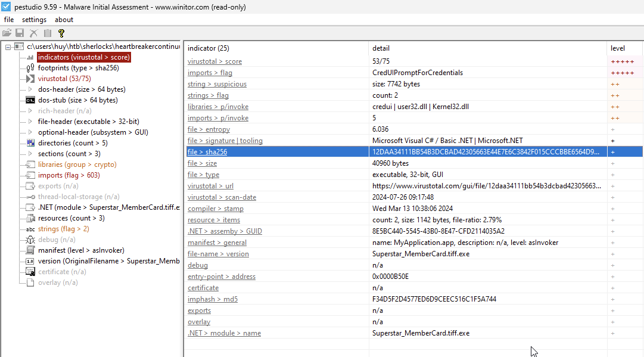Click the footprints icon in tree

point(30,68)
